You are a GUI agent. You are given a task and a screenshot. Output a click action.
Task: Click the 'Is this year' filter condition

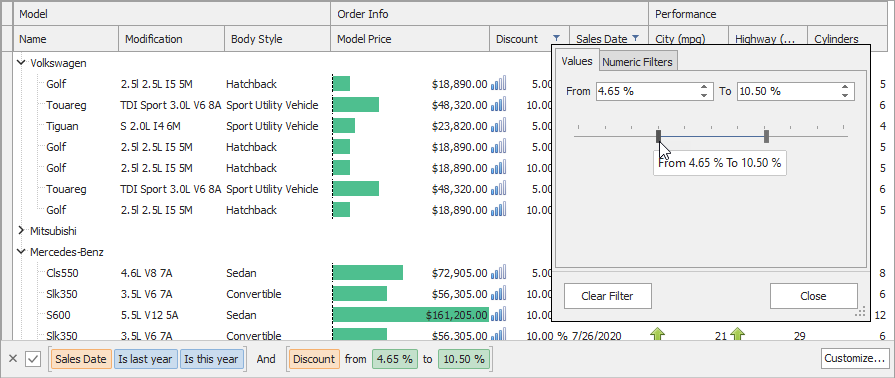[212, 359]
